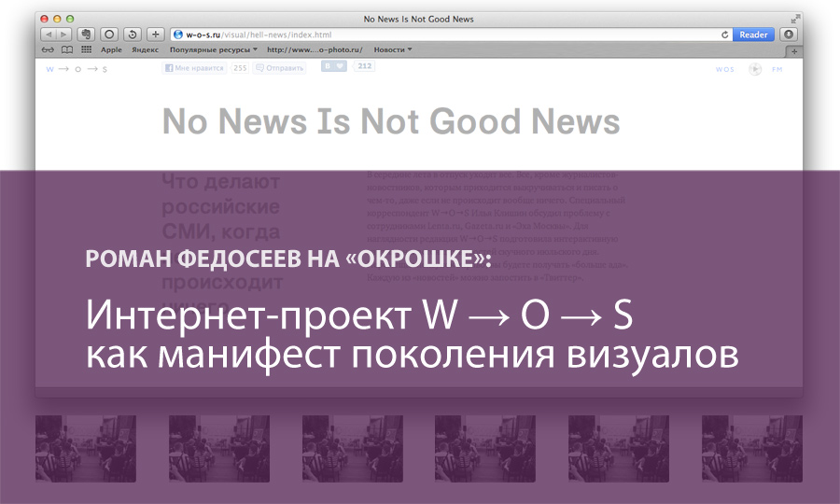
Task: Click the WOS link at top right
Action: [725, 69]
